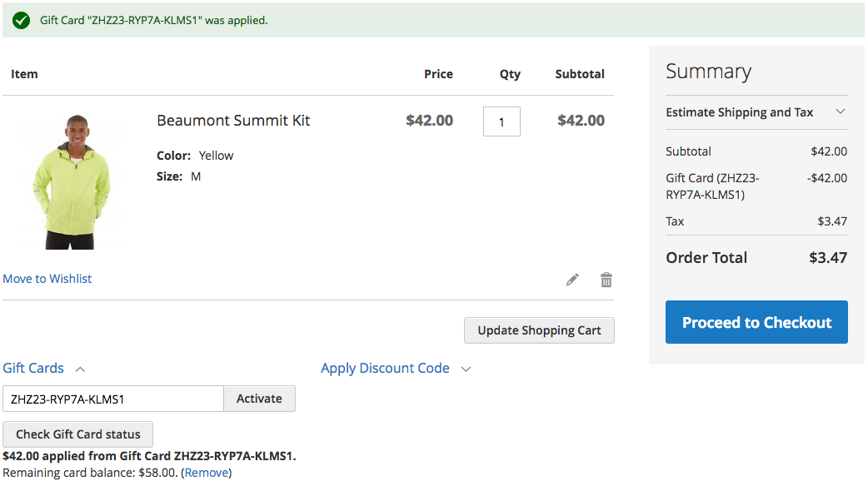The height and width of the screenshot is (486, 868).
Task: Focus the gift card code input field
Action: [113, 399]
